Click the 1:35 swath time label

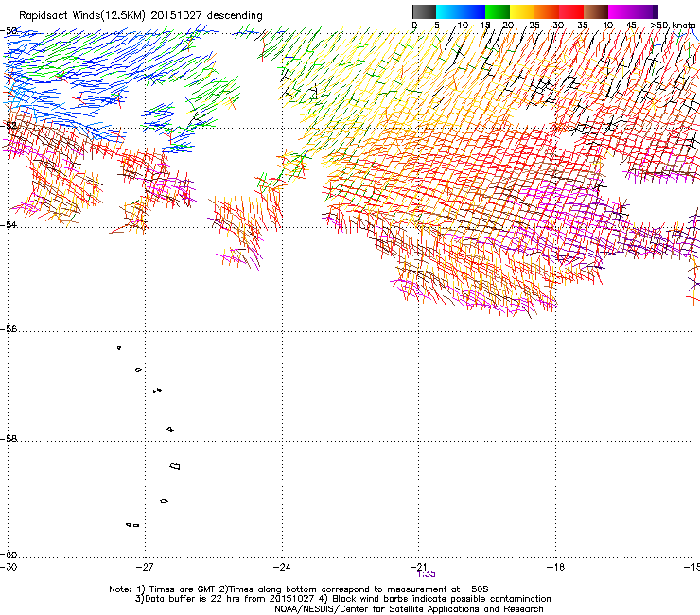point(427,574)
